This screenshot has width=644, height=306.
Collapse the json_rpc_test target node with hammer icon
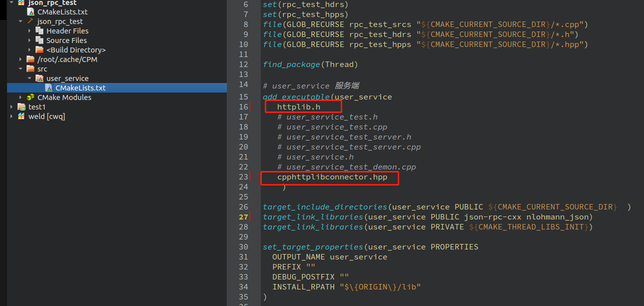click(20, 21)
